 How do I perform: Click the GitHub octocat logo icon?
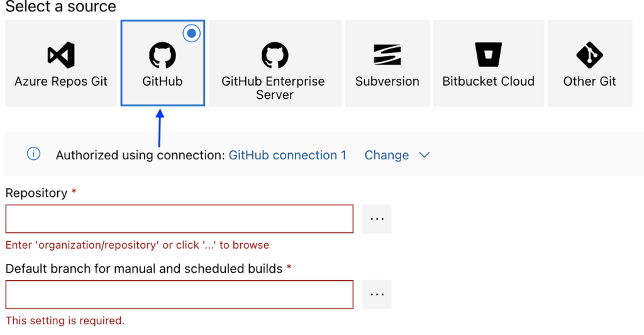tap(162, 55)
